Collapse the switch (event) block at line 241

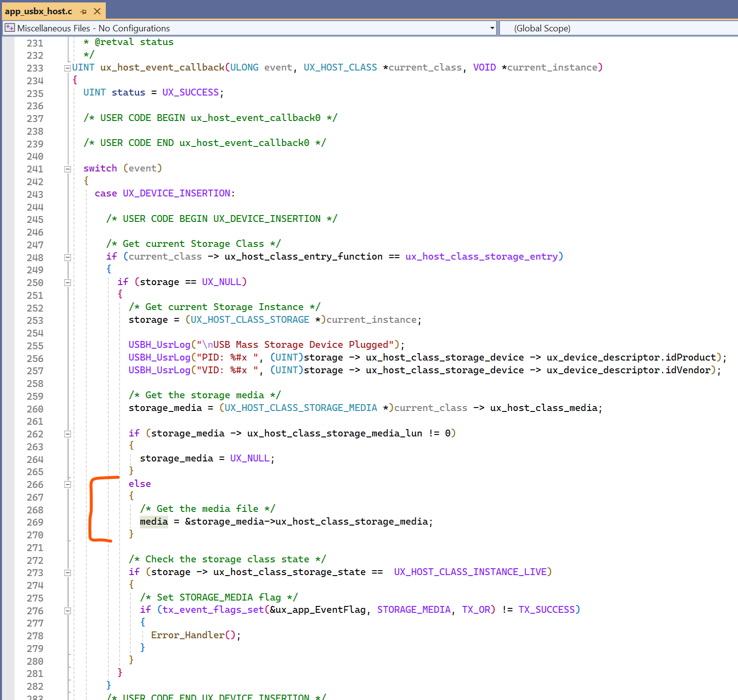pyautogui.click(x=68, y=169)
